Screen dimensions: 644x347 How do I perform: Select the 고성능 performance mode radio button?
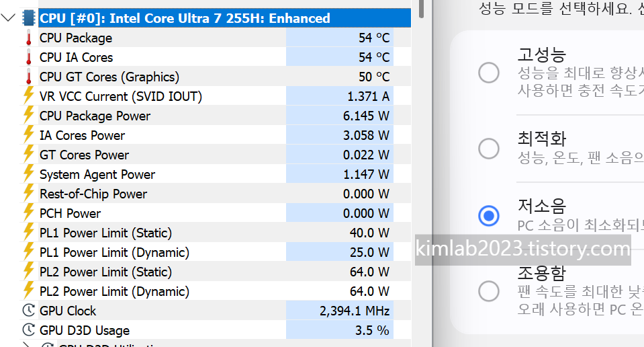489,73
